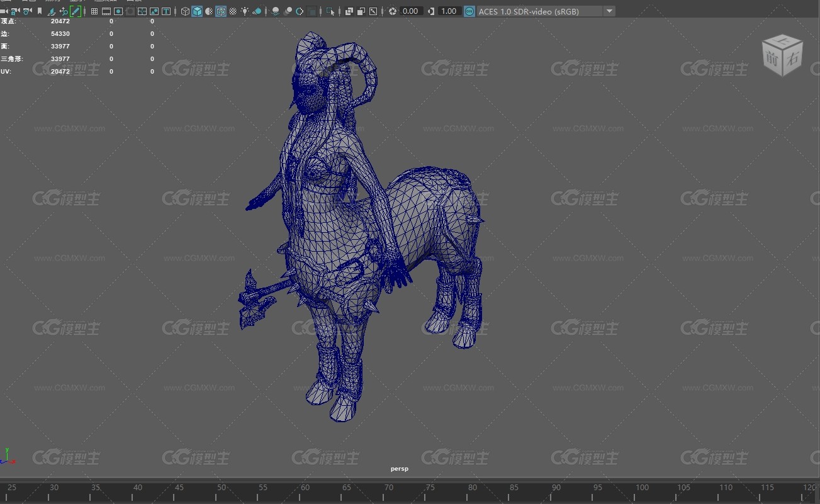Viewport: 820px width, 504px height.
Task: Click the Gamma icon
Action: (x=430, y=11)
